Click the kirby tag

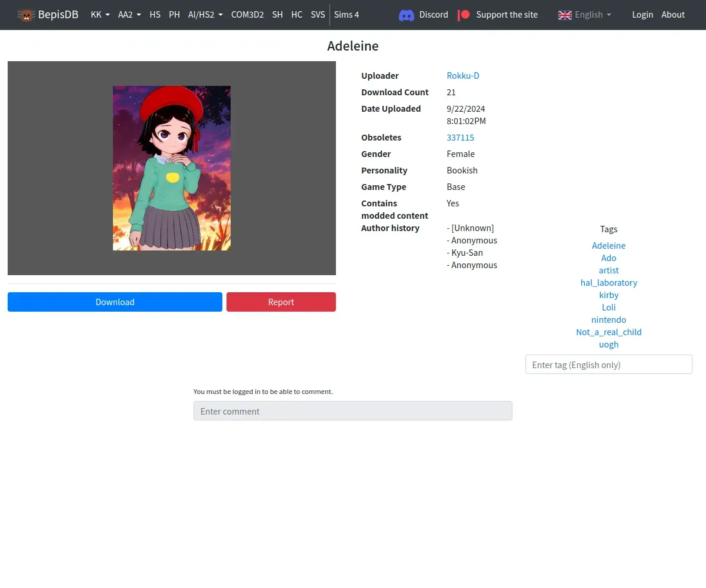608,295
